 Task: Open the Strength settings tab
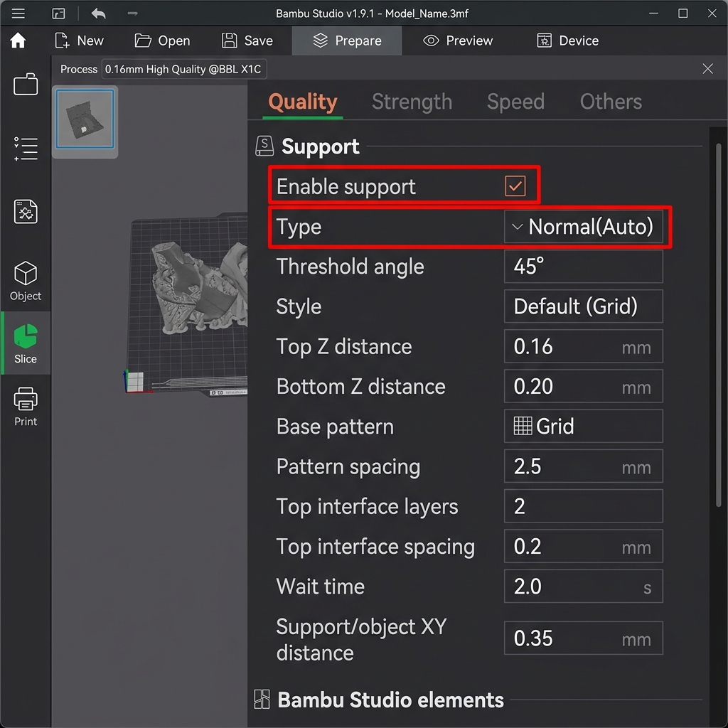[x=412, y=102]
